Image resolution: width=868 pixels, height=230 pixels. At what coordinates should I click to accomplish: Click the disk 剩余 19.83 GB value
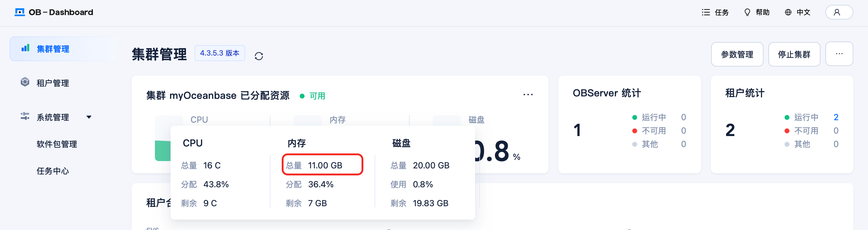point(431,203)
